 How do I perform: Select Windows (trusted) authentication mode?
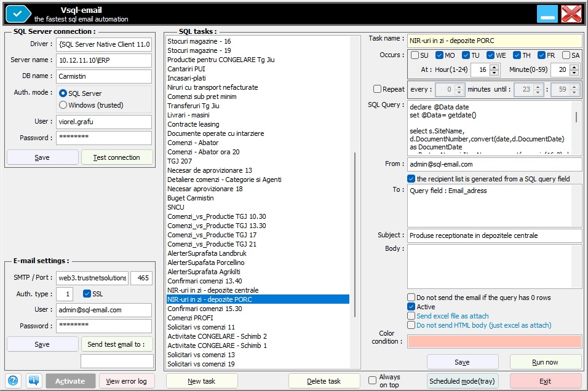pyautogui.click(x=63, y=105)
